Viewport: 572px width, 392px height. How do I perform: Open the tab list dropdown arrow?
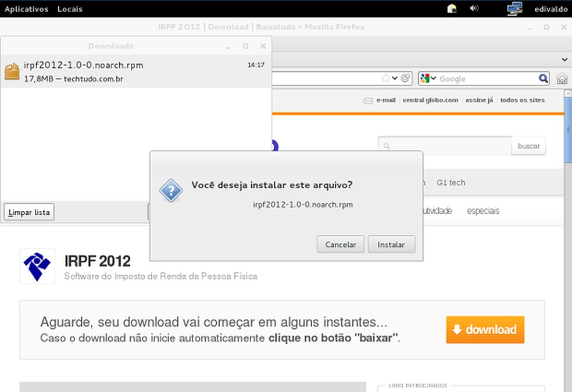[x=564, y=59]
